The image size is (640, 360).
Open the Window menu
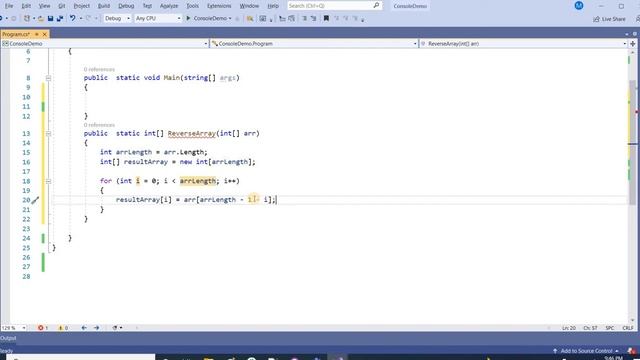coord(249,6)
